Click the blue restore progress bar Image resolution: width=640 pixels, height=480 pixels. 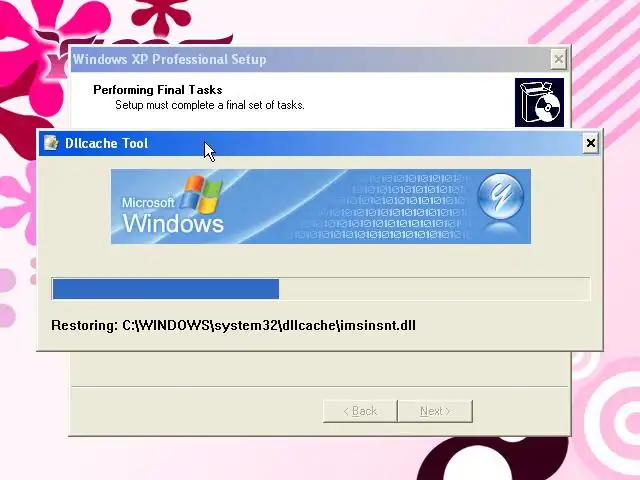(x=320, y=289)
